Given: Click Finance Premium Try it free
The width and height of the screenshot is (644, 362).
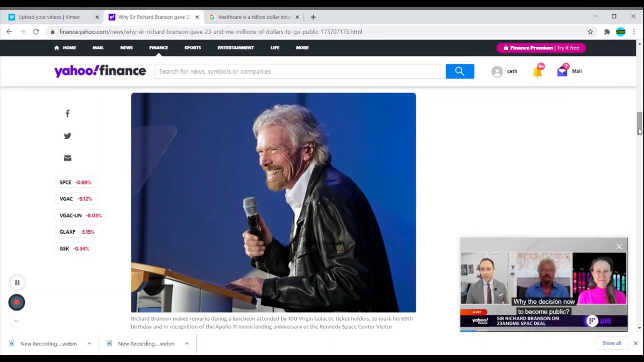Looking at the screenshot, I should pos(541,48).
